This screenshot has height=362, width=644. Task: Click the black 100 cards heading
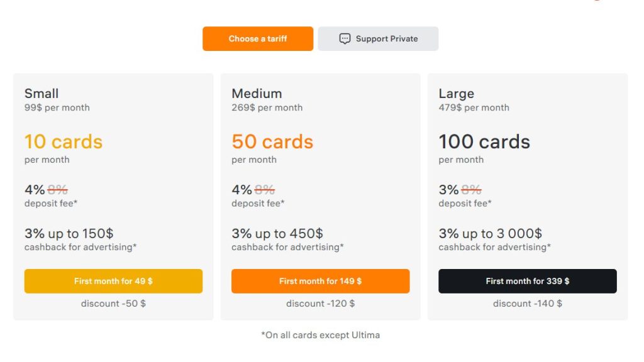tap(484, 141)
